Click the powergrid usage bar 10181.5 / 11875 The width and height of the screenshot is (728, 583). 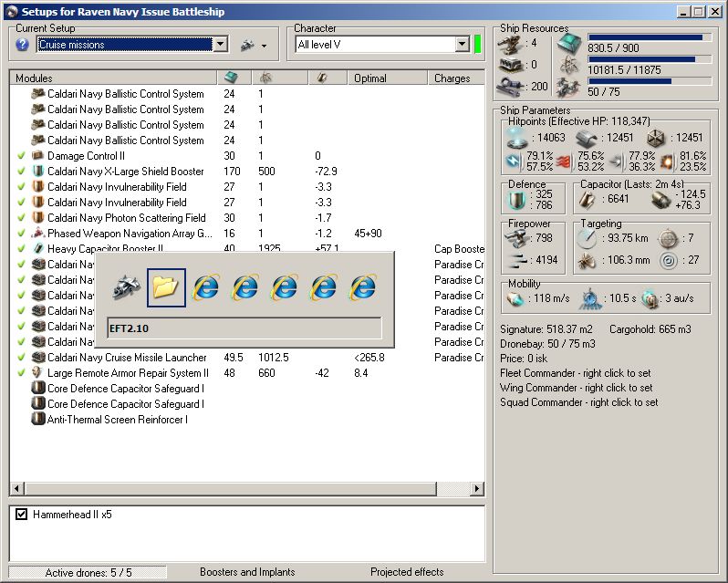[x=650, y=59]
